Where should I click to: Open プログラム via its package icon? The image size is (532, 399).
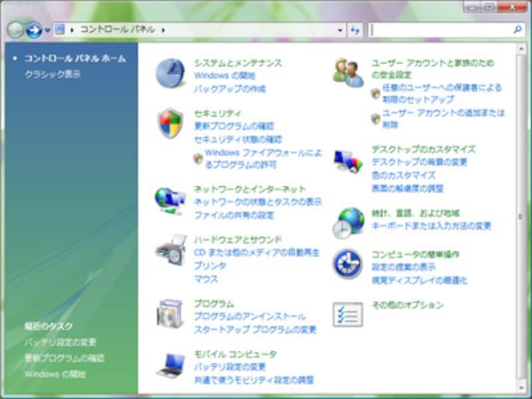tap(171, 313)
